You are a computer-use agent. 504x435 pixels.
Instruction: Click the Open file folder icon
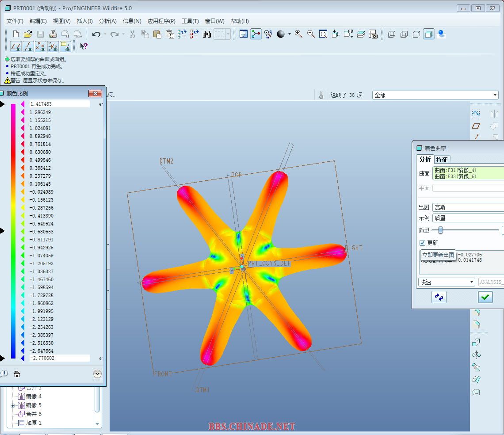[x=28, y=34]
